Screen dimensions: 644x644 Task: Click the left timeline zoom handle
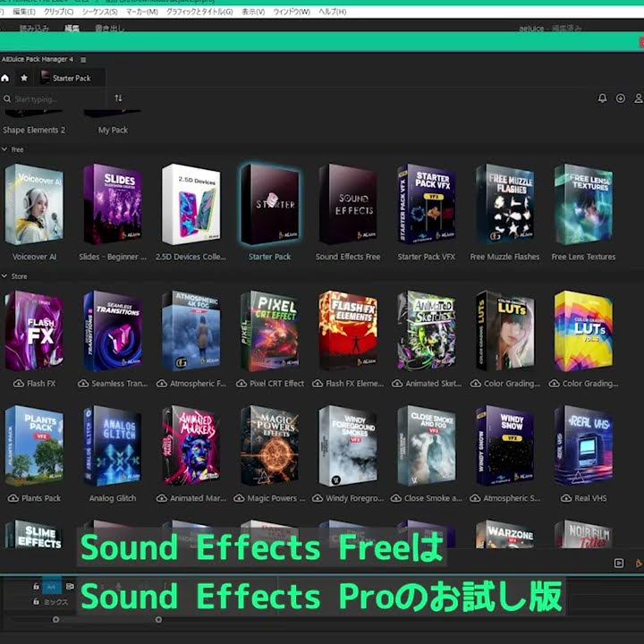click(55, 619)
